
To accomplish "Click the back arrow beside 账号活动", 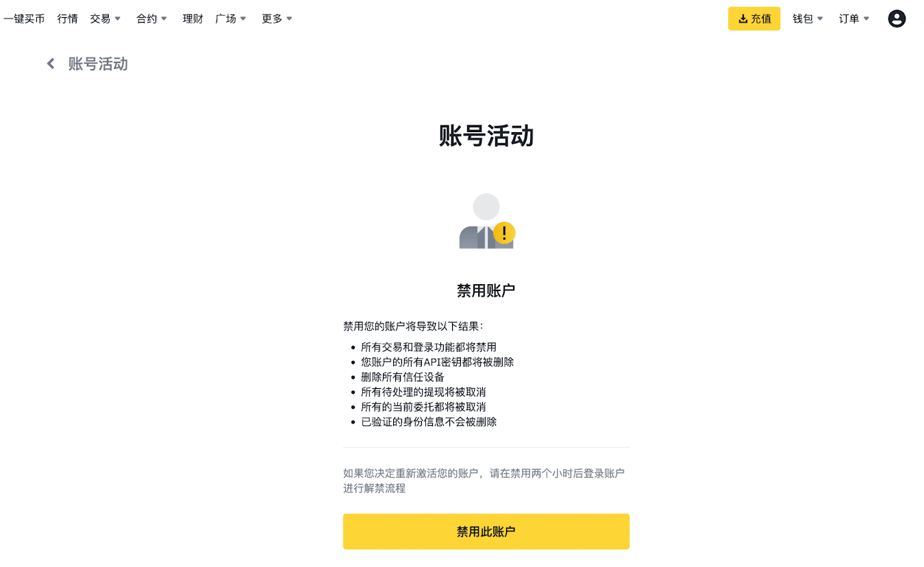I will click(x=50, y=64).
